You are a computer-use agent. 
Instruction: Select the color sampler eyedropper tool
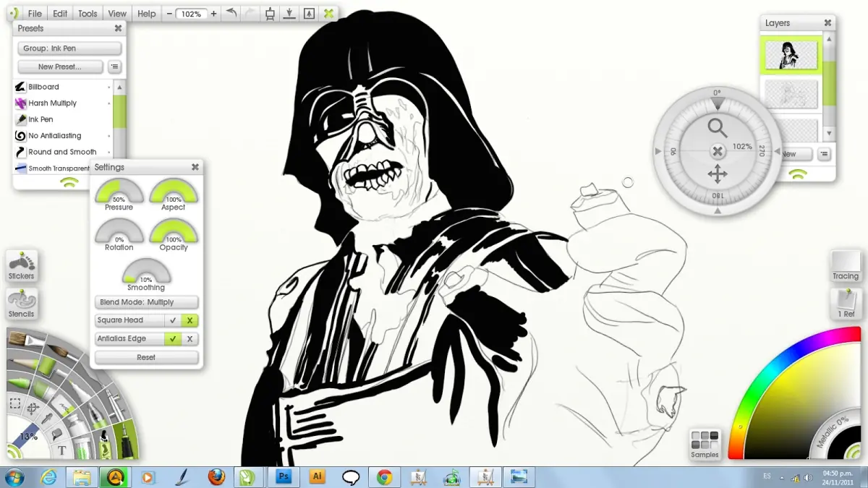47,419
